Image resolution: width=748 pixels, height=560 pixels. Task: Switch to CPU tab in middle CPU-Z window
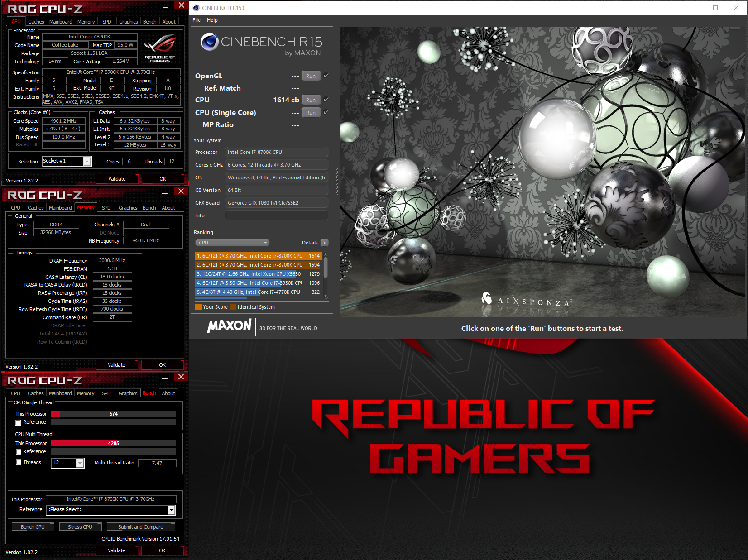coord(16,208)
